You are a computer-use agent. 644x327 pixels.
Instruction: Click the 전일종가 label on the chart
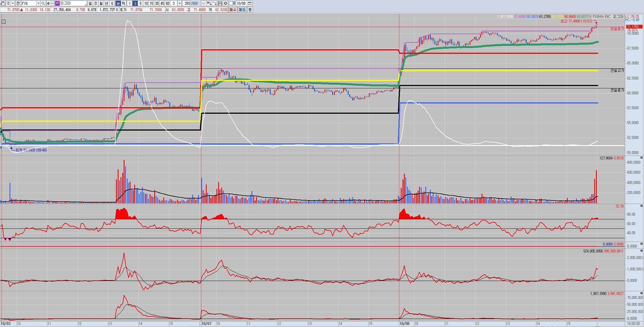pos(618,90)
